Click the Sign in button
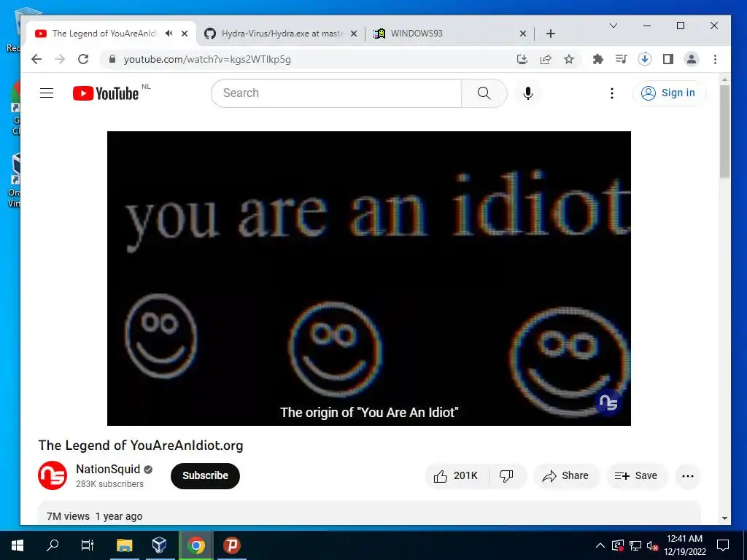 coord(670,93)
